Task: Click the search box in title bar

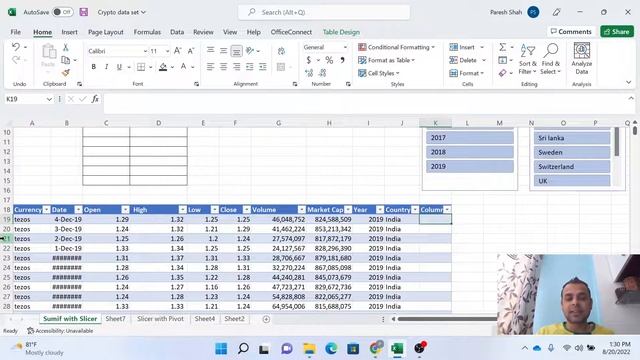Action: click(324, 12)
